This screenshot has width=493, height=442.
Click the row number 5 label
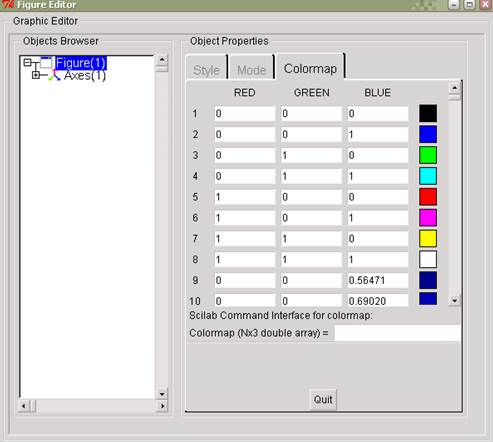pos(195,197)
